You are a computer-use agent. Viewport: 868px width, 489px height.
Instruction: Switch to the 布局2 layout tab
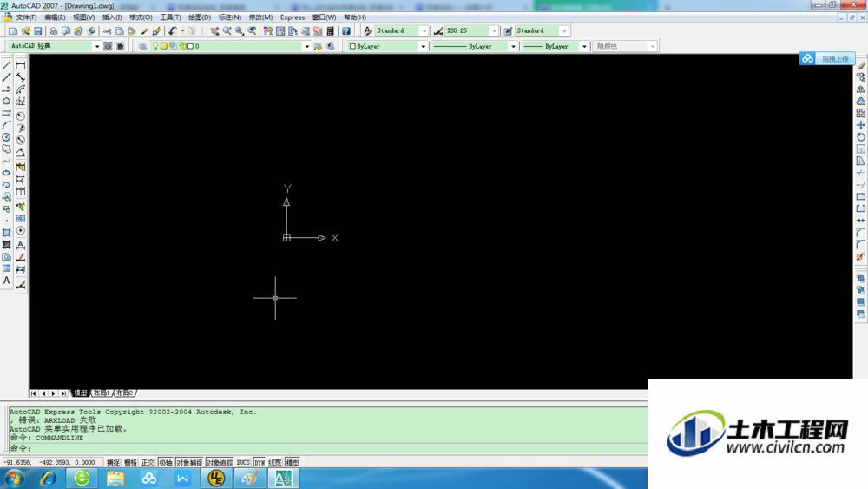click(x=124, y=393)
